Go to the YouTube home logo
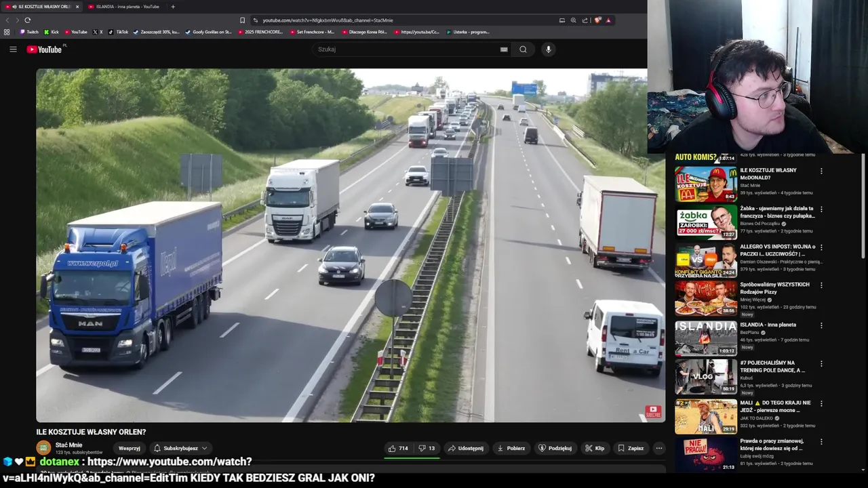The height and width of the screenshot is (488, 868). [45, 49]
